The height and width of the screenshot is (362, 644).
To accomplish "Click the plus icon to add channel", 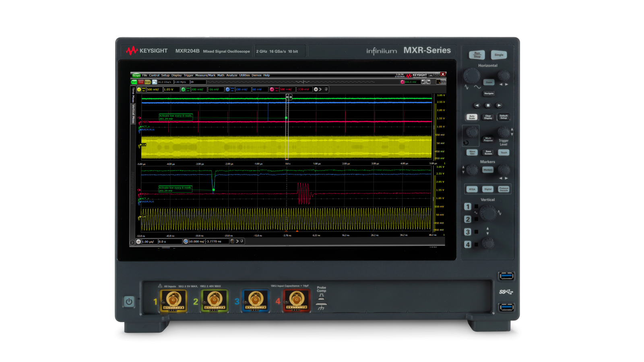I will 316,89.
